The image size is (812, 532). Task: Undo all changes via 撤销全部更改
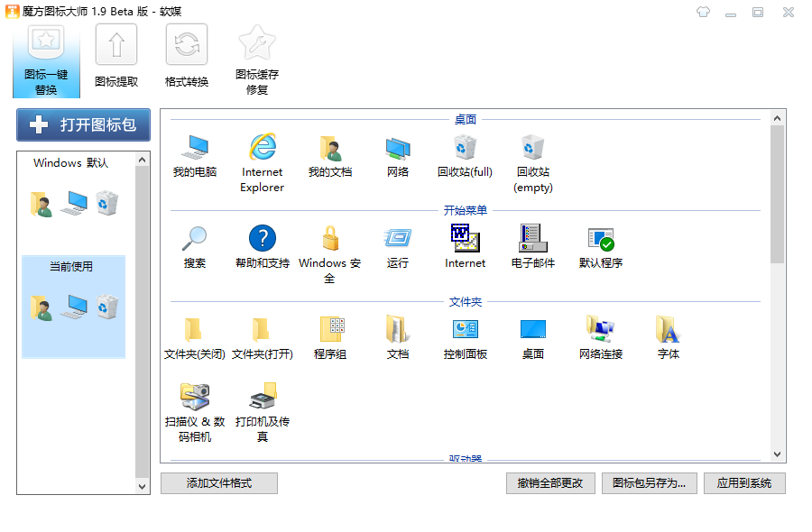tap(549, 483)
